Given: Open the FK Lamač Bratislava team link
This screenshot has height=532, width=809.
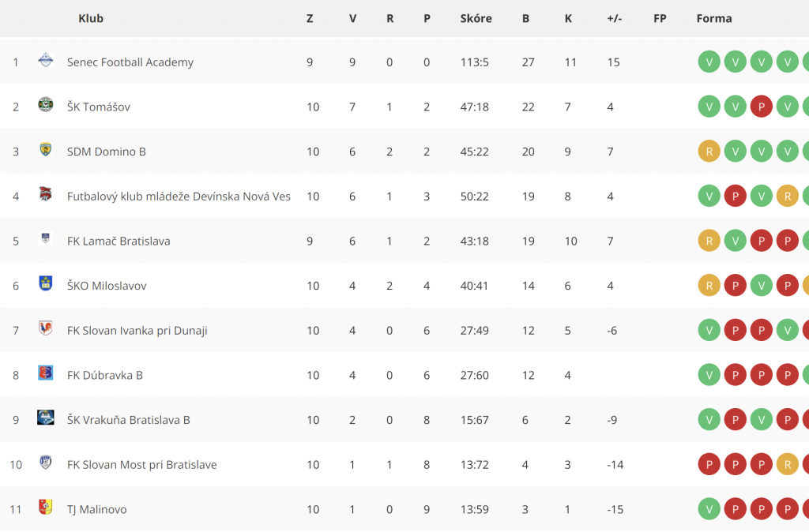Looking at the screenshot, I should point(119,242).
